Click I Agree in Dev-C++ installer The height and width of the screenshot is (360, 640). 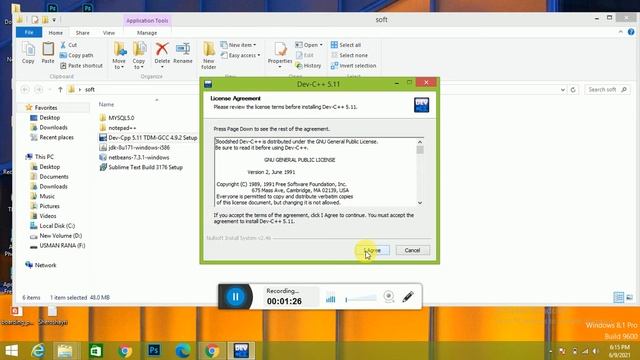(x=373, y=250)
